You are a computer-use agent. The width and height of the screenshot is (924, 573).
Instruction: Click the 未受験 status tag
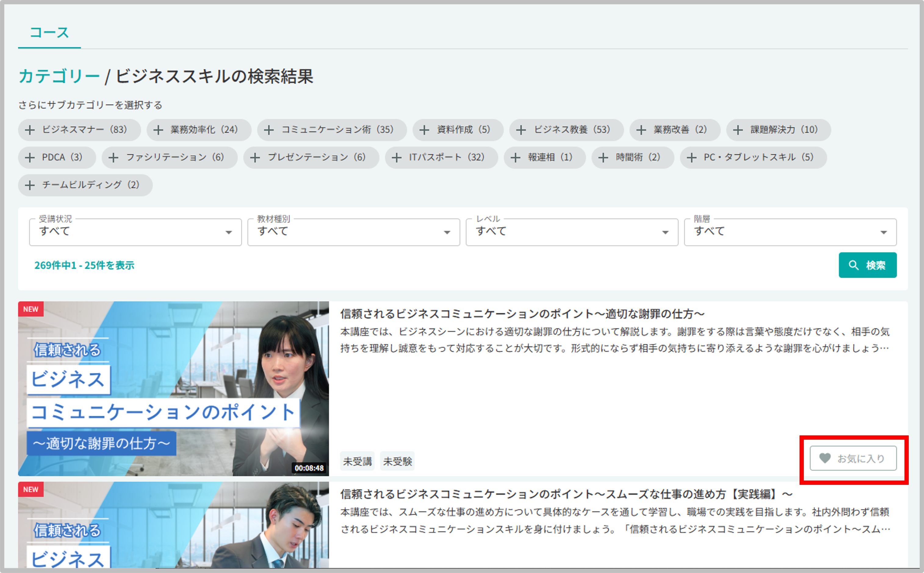point(397,461)
